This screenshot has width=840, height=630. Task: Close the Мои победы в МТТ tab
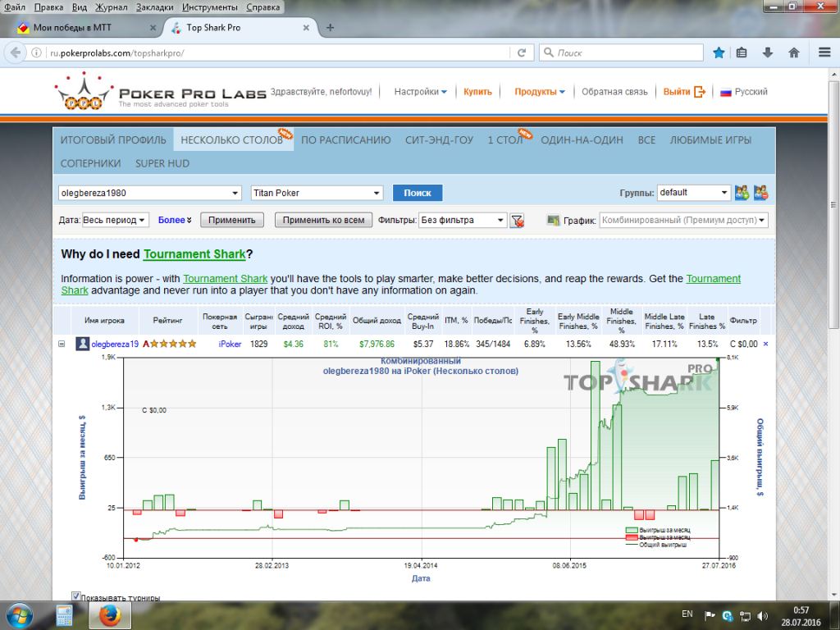pos(153,27)
